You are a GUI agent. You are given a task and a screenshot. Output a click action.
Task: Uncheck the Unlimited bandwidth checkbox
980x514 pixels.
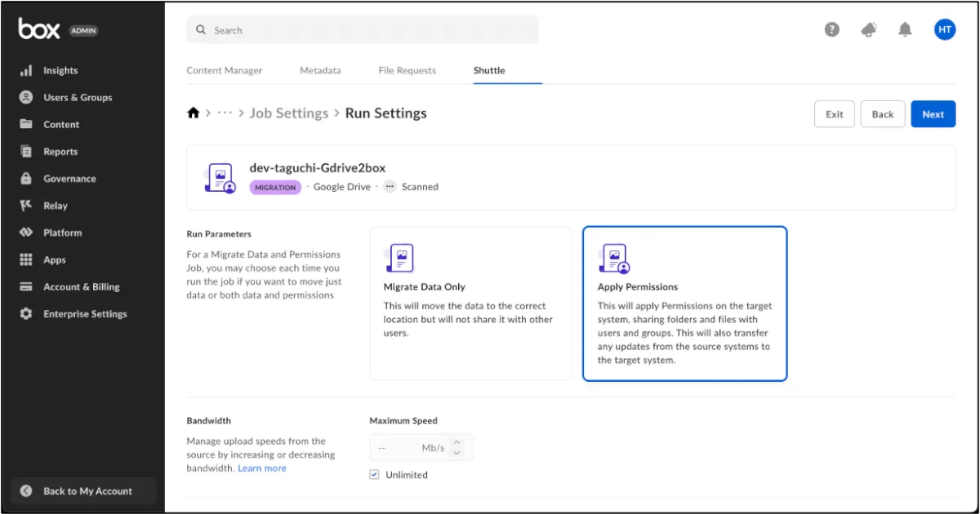374,475
